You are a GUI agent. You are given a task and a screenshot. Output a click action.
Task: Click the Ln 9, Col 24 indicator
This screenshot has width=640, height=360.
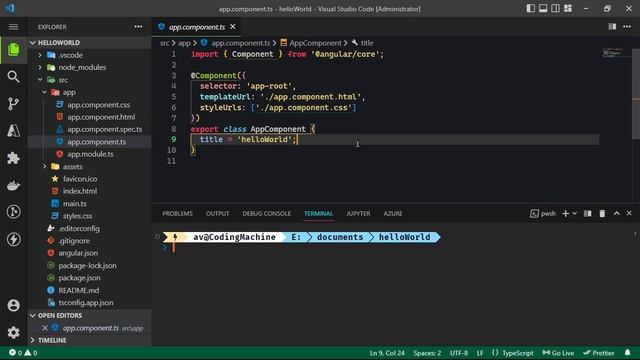coord(387,353)
